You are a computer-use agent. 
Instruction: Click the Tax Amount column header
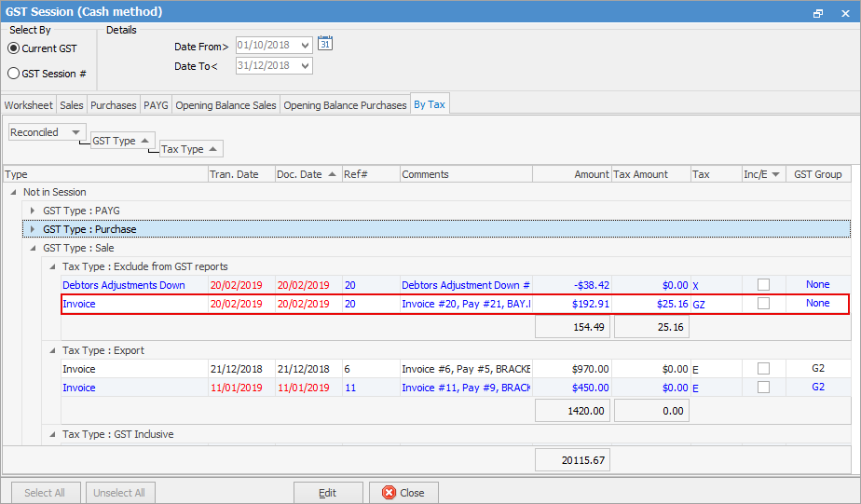[x=651, y=174]
